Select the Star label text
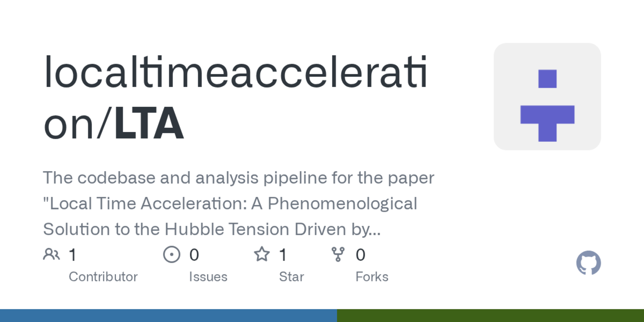Screen dimensions: 644x322 (x=291, y=276)
